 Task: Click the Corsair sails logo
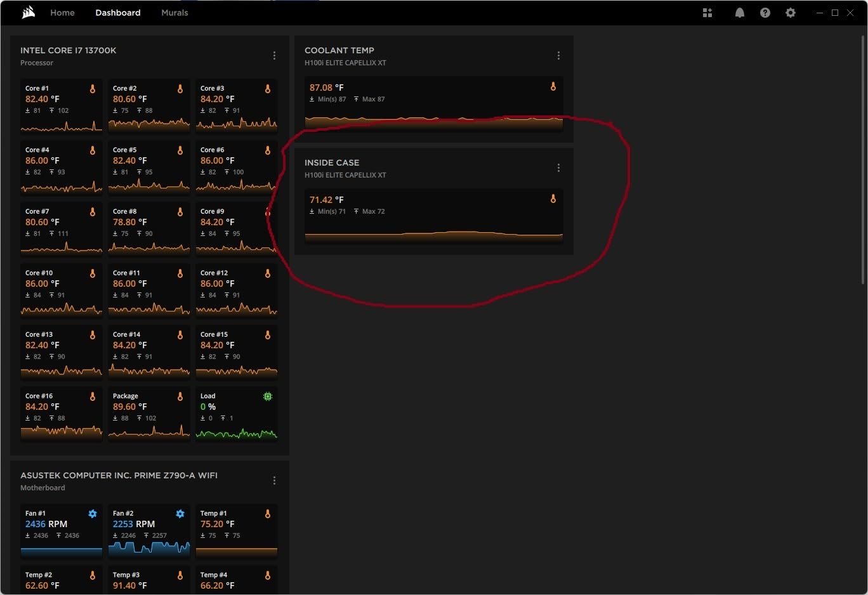point(27,12)
